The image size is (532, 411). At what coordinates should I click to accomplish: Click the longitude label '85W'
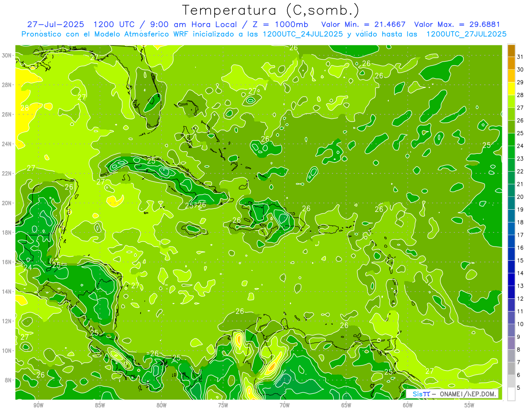pos(100,405)
